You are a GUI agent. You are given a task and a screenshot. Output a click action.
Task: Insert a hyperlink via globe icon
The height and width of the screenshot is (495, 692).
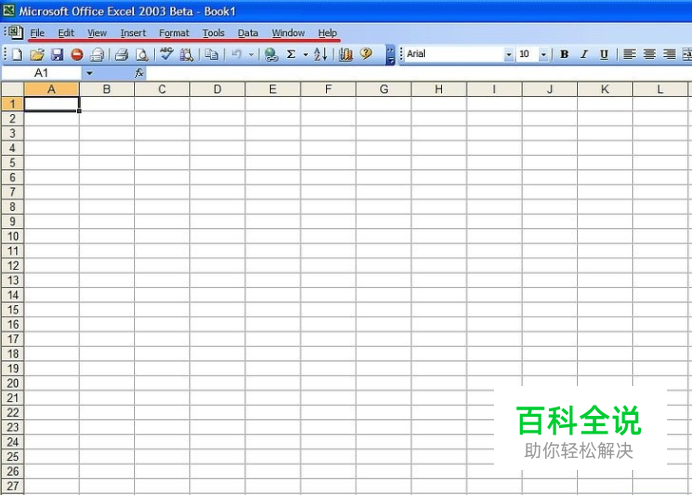click(x=271, y=55)
